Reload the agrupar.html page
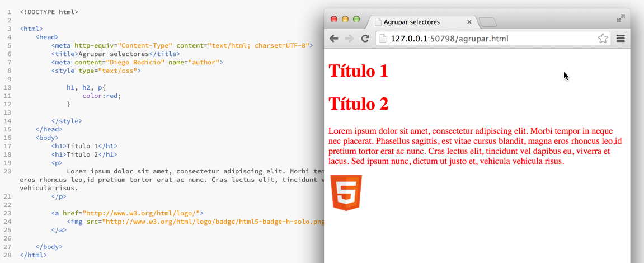Image resolution: width=644 pixels, height=263 pixels. (x=365, y=39)
